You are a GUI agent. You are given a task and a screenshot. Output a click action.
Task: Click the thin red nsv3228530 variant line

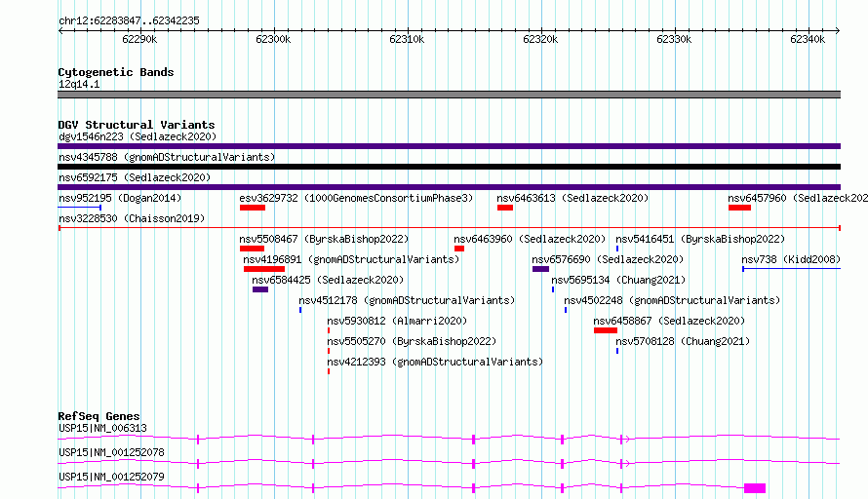(449, 228)
